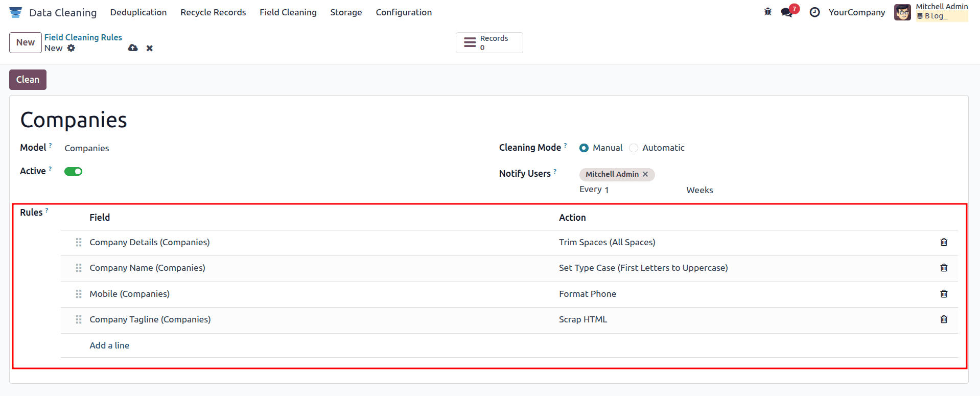Open the Field Cleaning menu
The image size is (980, 396).
point(288,12)
